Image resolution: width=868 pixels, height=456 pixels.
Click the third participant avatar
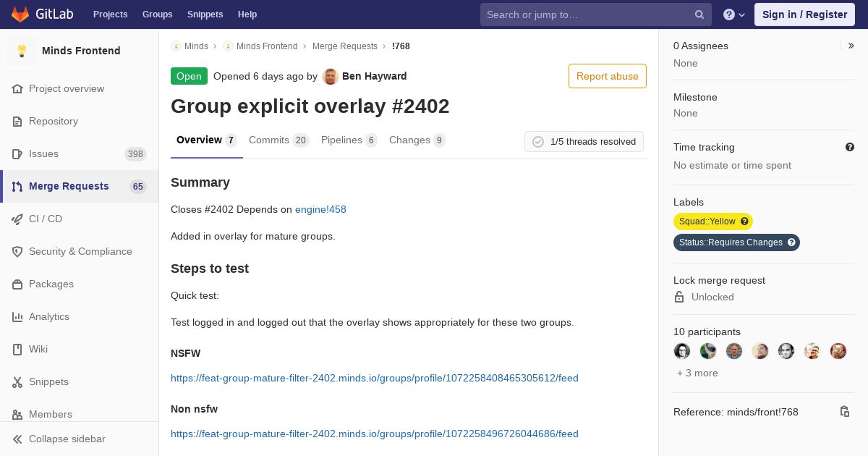[734, 351]
